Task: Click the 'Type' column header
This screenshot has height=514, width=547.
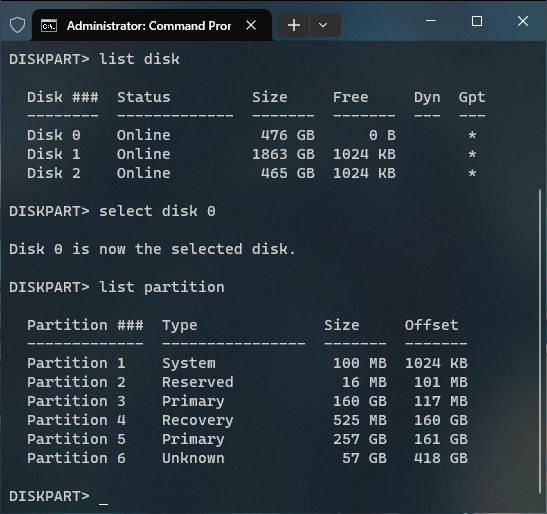Action: pos(180,326)
